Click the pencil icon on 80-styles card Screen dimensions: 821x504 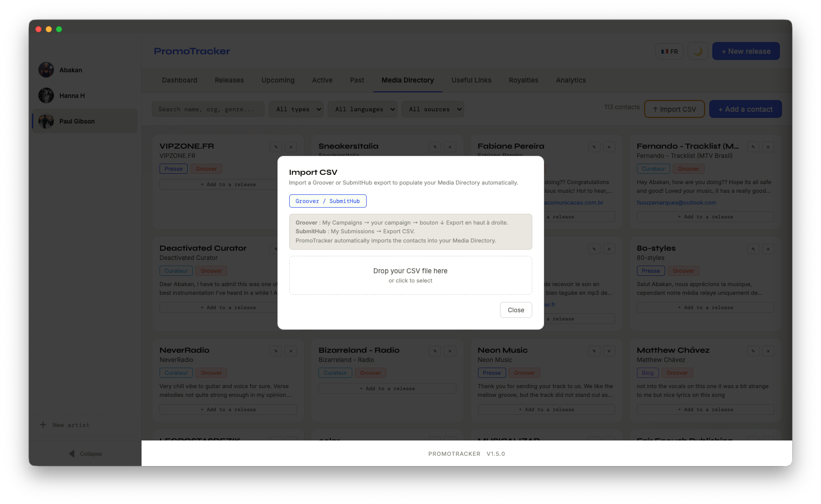tap(753, 249)
